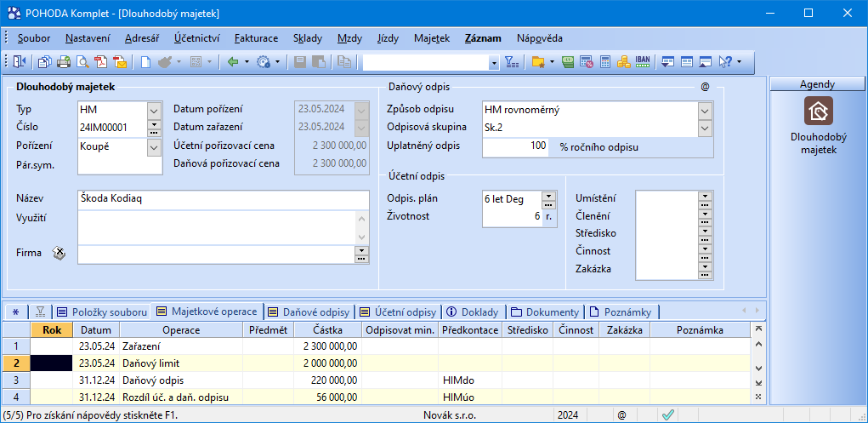Export to PDF with the toolbar icon
The width and height of the screenshot is (868, 423).
click(101, 63)
